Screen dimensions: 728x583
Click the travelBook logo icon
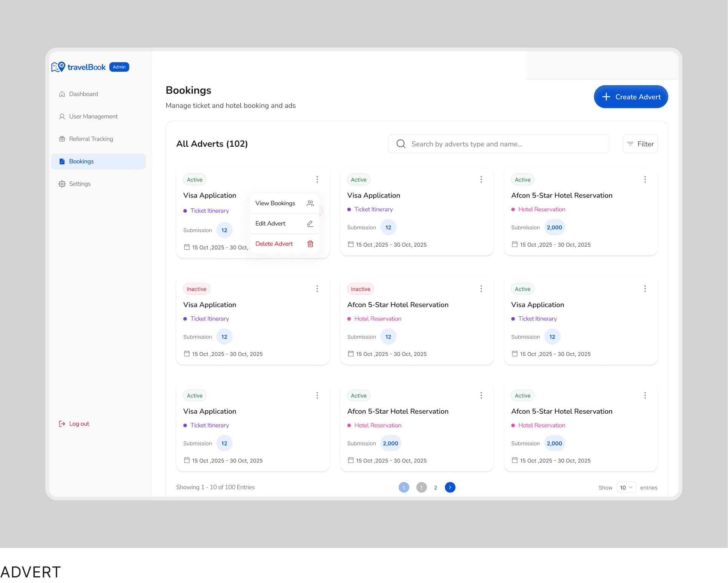point(58,67)
